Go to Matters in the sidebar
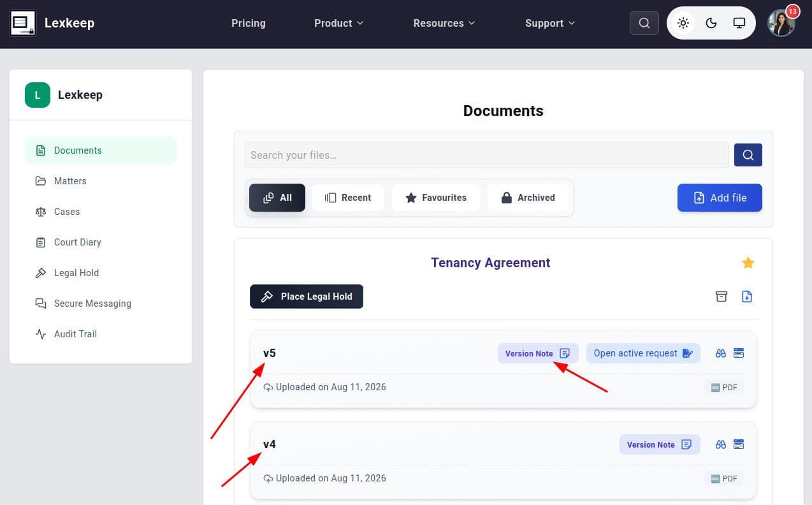Viewport: 812px width, 505px height. click(101, 181)
